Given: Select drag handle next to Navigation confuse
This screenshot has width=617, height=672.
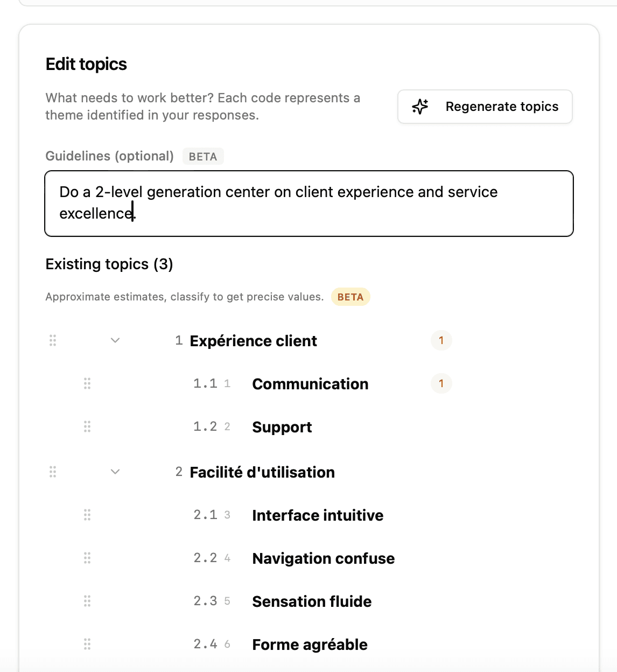Looking at the screenshot, I should pos(87,558).
